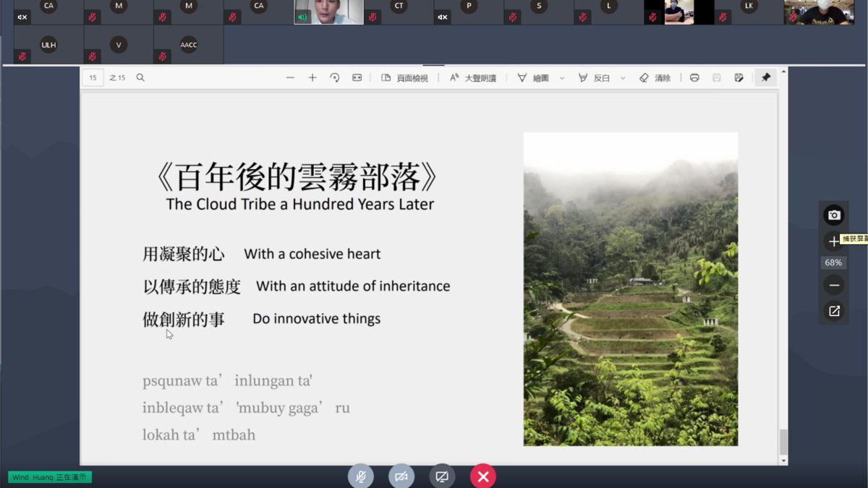Select the 大聲朗讀 read aloud option
This screenshot has width=868, height=488.
click(x=473, y=77)
